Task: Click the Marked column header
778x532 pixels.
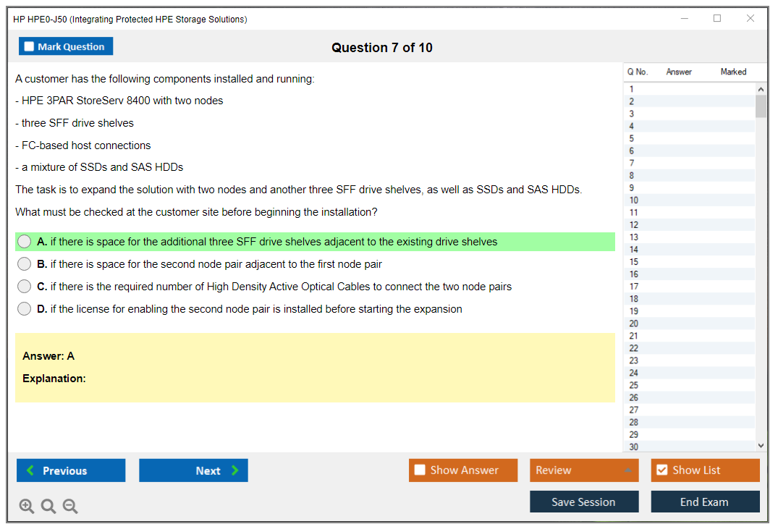Action: pyautogui.click(x=733, y=72)
